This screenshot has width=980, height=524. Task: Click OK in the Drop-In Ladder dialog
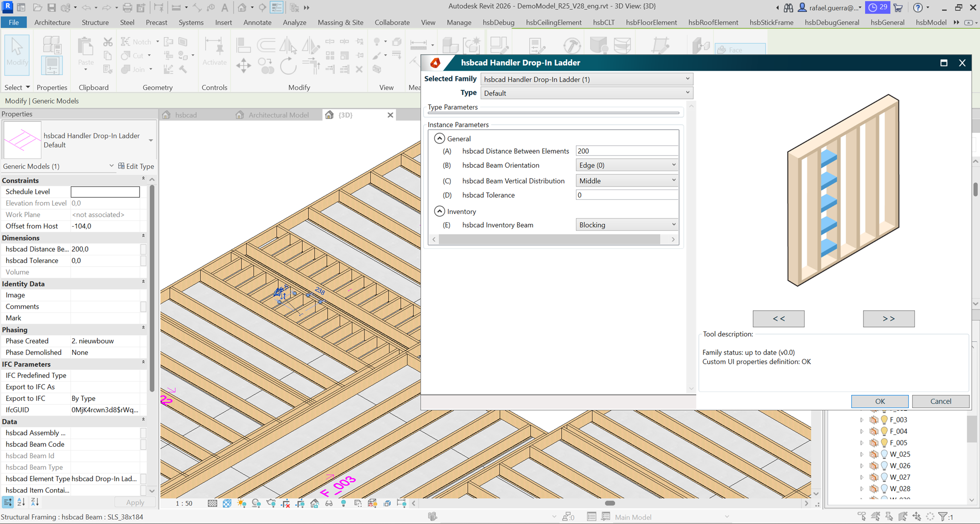point(880,401)
